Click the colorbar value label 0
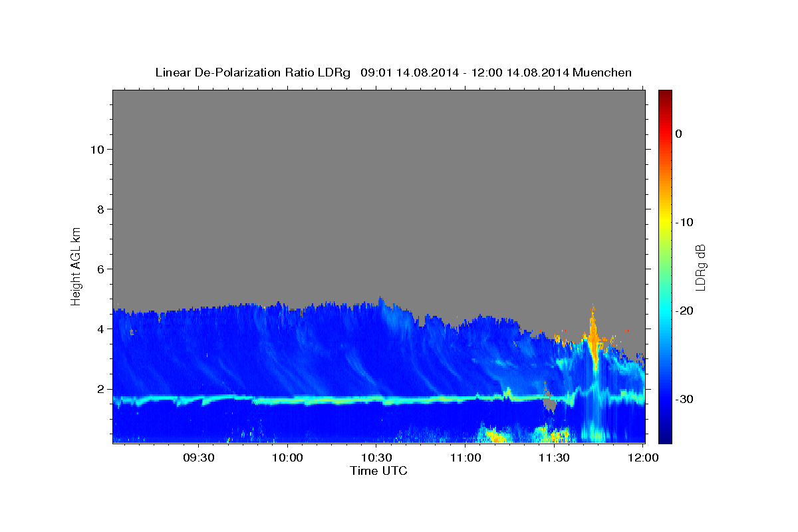This screenshot has width=798, height=532. (679, 134)
